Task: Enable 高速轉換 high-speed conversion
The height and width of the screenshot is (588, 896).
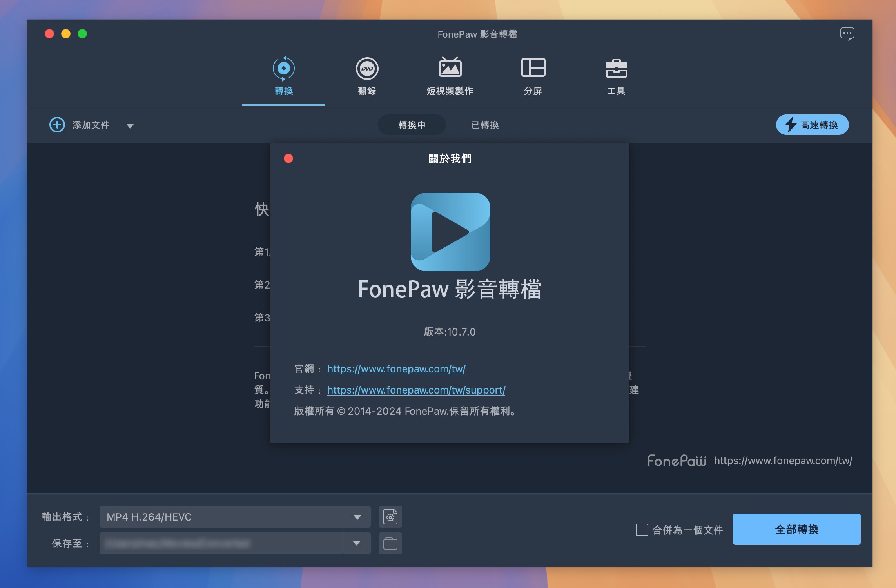Action: tap(813, 125)
